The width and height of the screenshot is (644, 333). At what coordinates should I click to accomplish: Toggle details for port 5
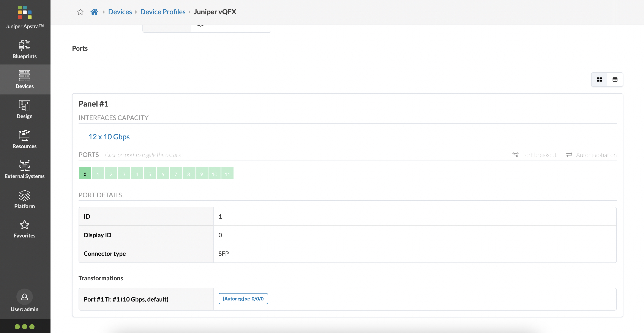pyautogui.click(x=150, y=173)
